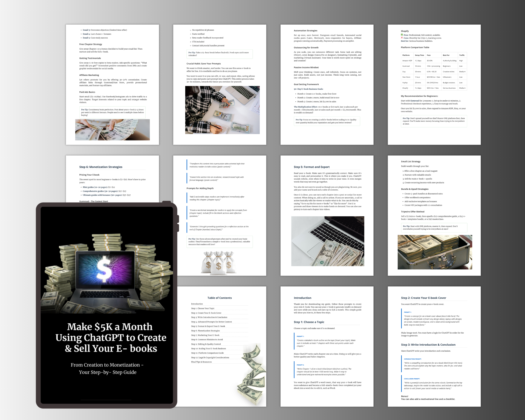Click the 'Affiliate Marketing' subheading

click(89, 75)
